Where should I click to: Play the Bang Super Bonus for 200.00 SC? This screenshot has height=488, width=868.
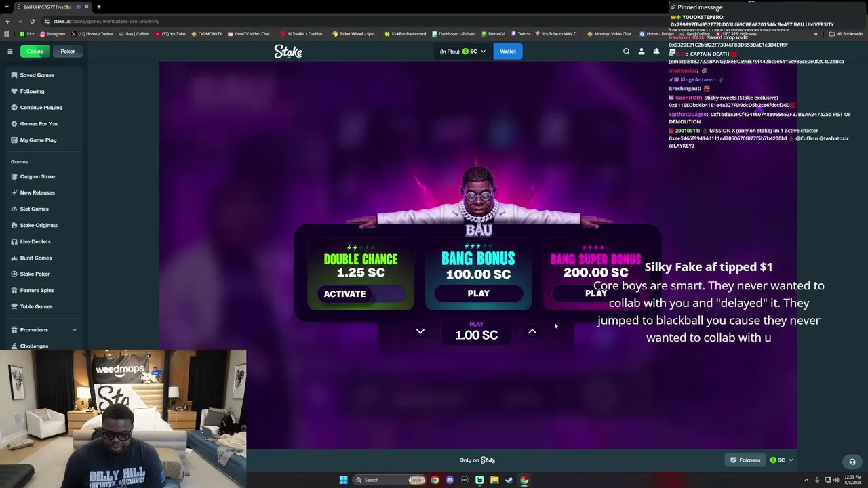point(596,293)
